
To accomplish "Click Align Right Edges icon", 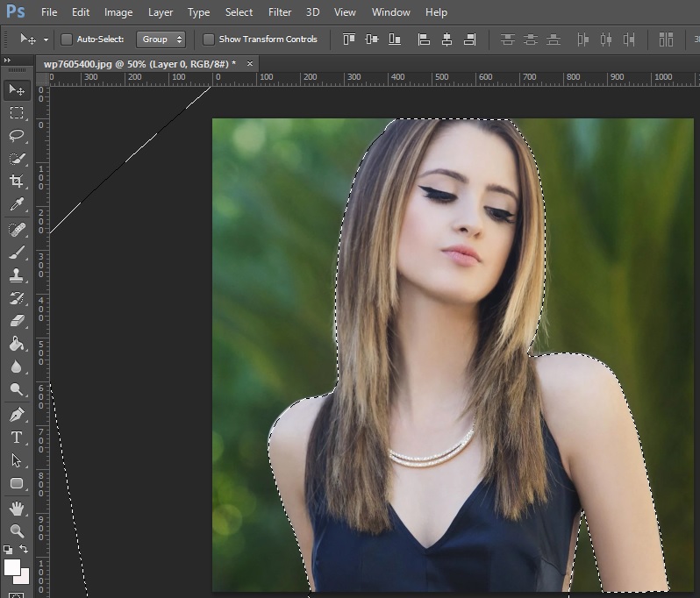I will click(x=469, y=39).
